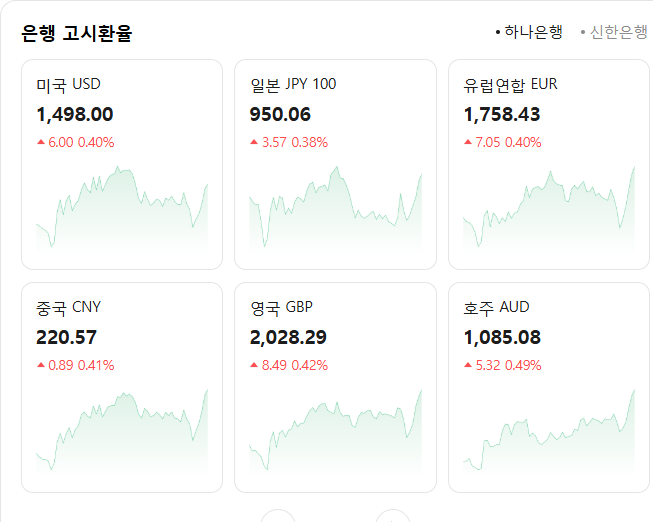Click the GBP rate value 2,028.29
The width and height of the screenshot is (653, 522).
[x=288, y=337]
